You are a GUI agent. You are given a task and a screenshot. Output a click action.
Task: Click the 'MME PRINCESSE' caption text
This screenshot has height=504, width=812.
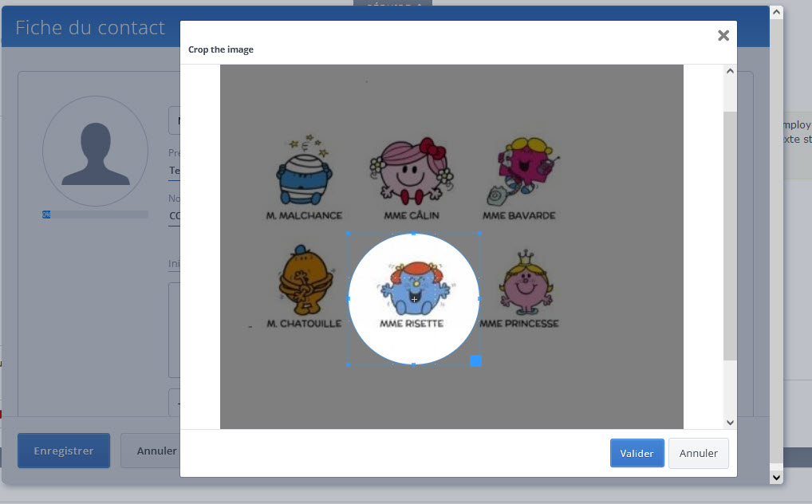[x=519, y=323]
